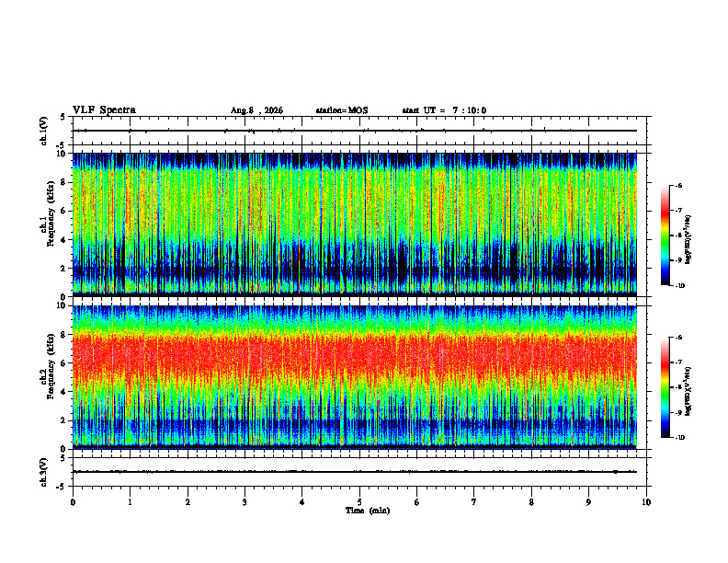Click the "10" tick ending the time axis
The height and width of the screenshot is (563, 728).
[x=646, y=502]
